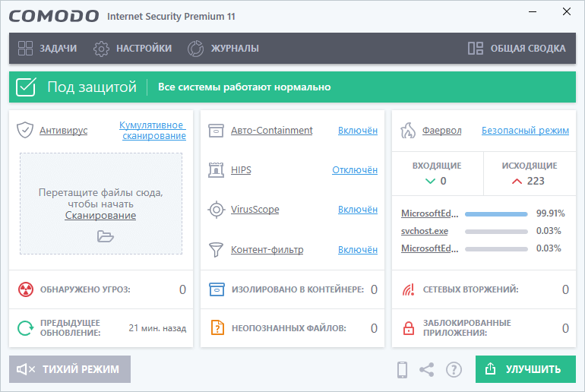Open the Настройки menu
Screen dimensions: 585x392
click(x=132, y=48)
